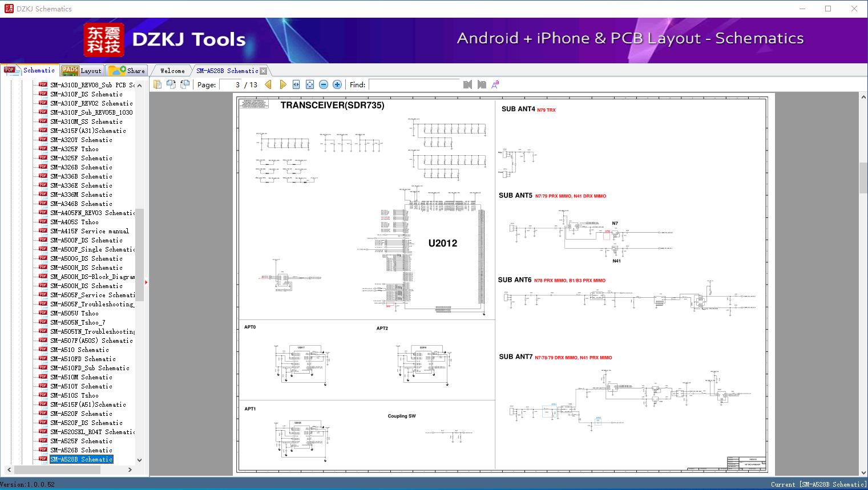Screen dimensions: 868x490
Task: Zoom in with the plus icon
Action: [x=337, y=84]
